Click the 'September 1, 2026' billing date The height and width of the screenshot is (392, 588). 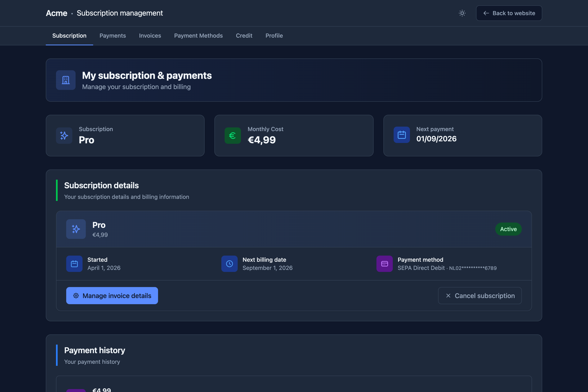(268, 268)
